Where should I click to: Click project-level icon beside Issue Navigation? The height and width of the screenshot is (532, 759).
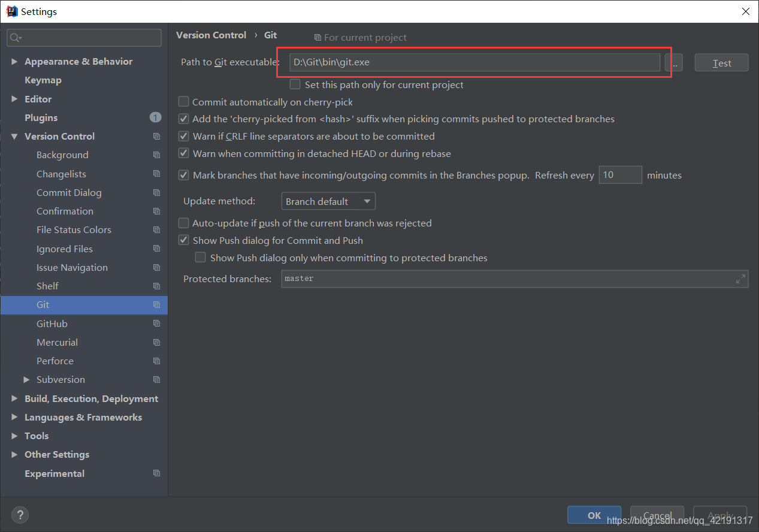[x=156, y=268]
